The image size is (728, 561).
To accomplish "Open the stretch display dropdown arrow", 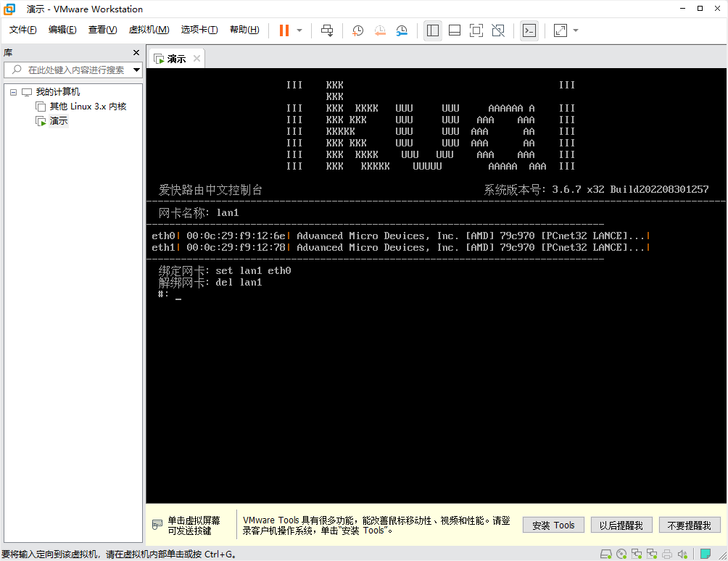I will tap(576, 30).
